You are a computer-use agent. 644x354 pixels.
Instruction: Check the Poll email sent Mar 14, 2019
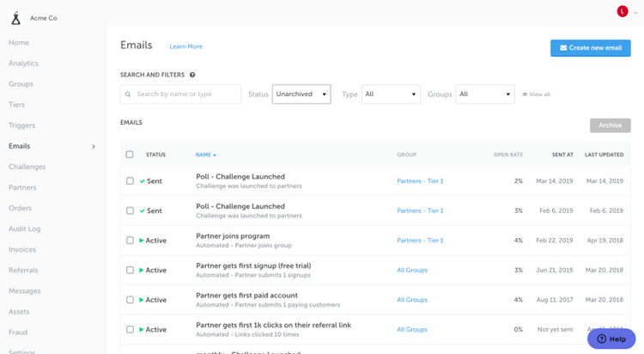click(130, 181)
